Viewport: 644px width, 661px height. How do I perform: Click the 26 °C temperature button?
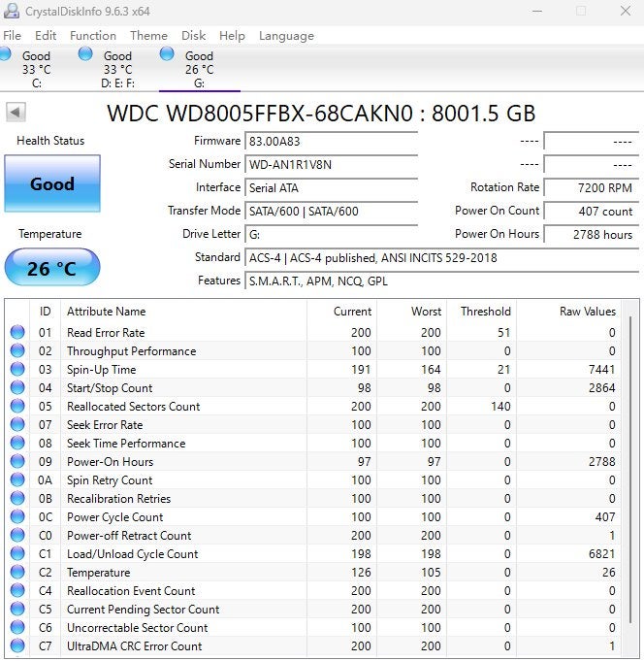[x=52, y=268]
